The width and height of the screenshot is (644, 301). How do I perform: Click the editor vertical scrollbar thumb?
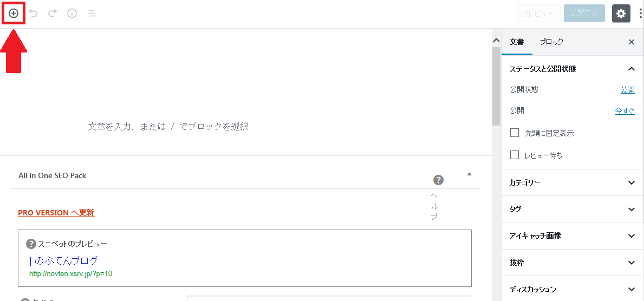(496, 87)
